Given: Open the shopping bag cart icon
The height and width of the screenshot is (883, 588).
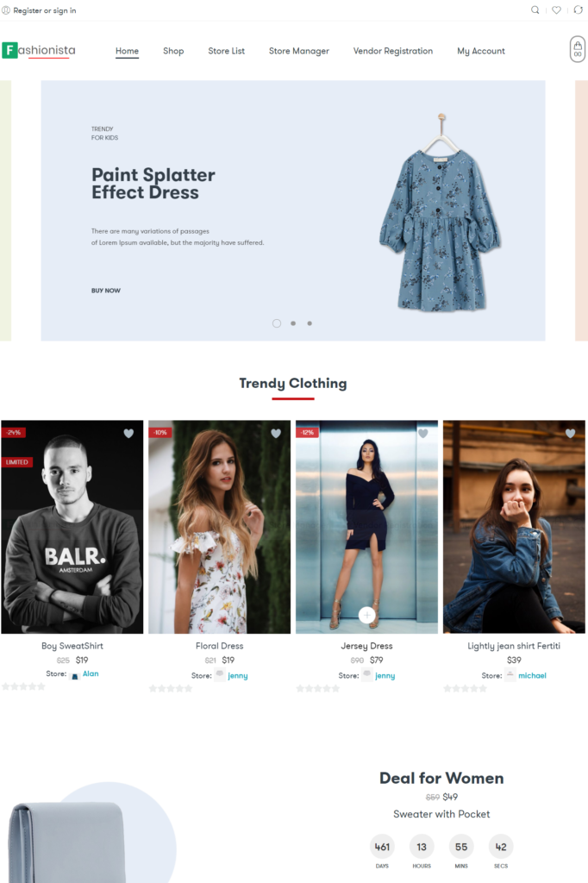Looking at the screenshot, I should [578, 49].
